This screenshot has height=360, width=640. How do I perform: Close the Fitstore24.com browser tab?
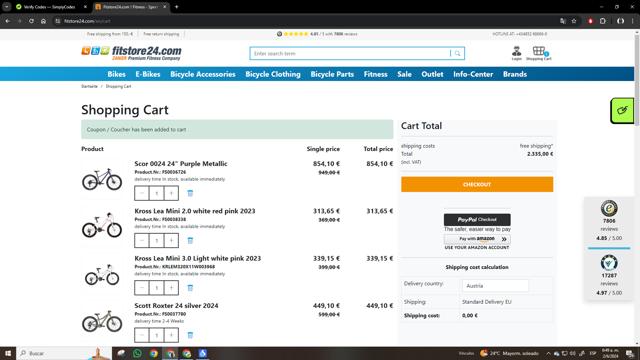click(x=164, y=7)
